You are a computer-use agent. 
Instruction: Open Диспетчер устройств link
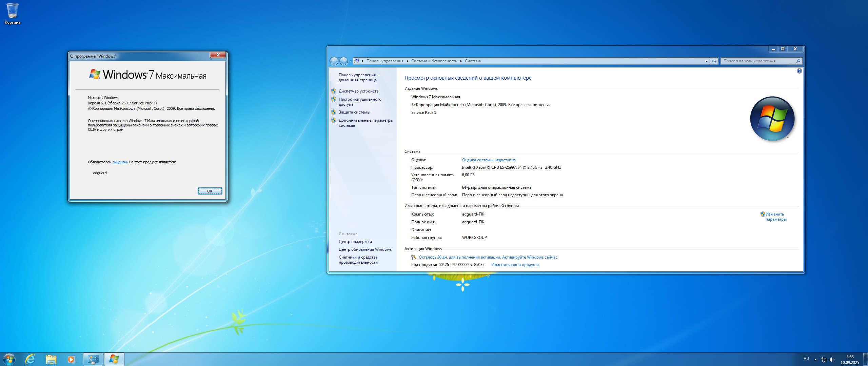[x=358, y=91]
